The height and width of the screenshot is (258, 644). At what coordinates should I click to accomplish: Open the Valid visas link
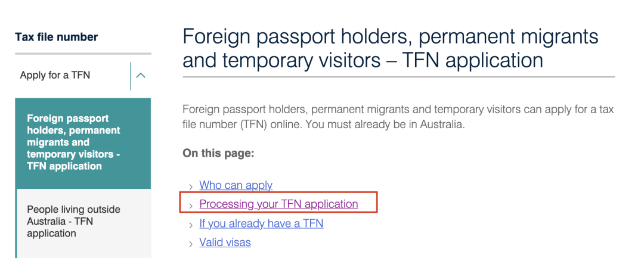[225, 243]
